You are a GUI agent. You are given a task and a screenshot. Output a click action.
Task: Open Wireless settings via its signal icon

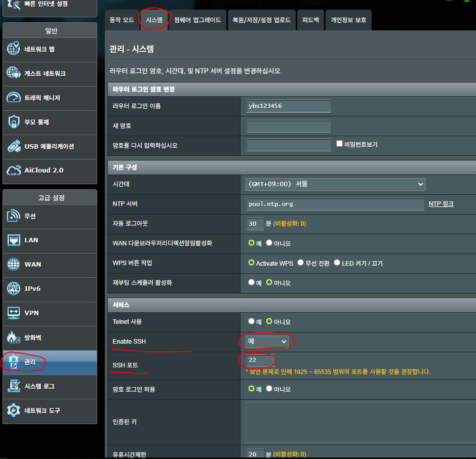coord(14,216)
